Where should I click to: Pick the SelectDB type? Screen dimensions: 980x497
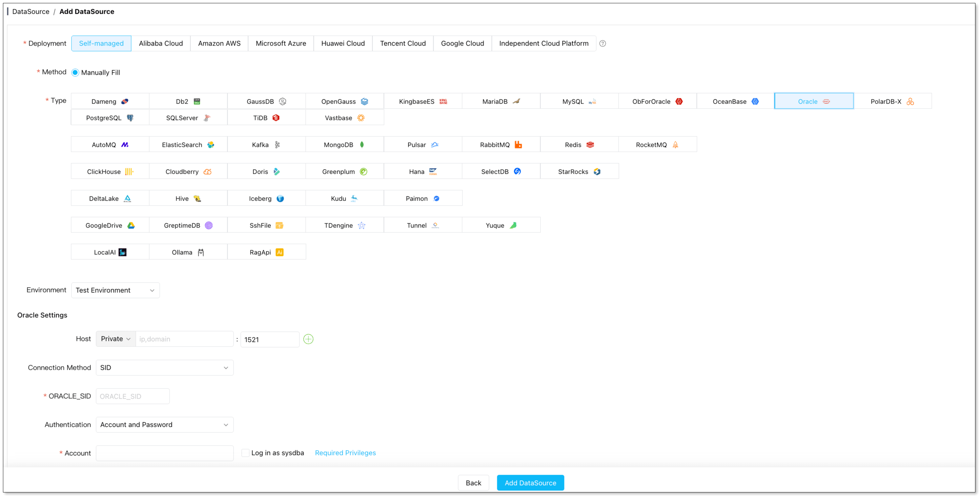pos(501,171)
